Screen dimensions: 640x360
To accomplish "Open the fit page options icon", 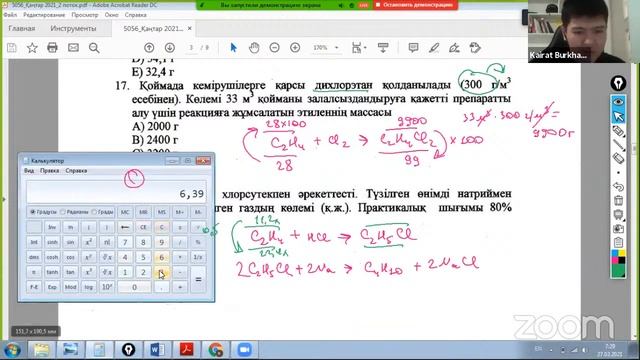I will point(358,48).
